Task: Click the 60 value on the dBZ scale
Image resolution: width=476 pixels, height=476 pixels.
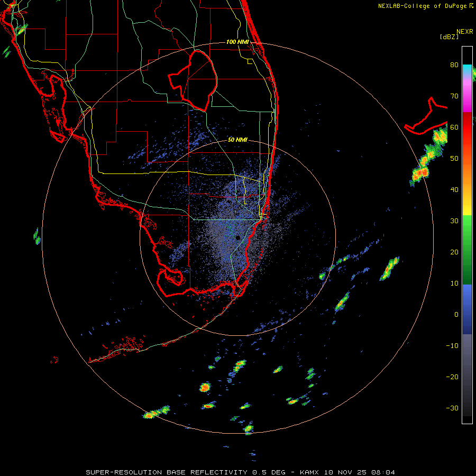Action: (x=454, y=127)
